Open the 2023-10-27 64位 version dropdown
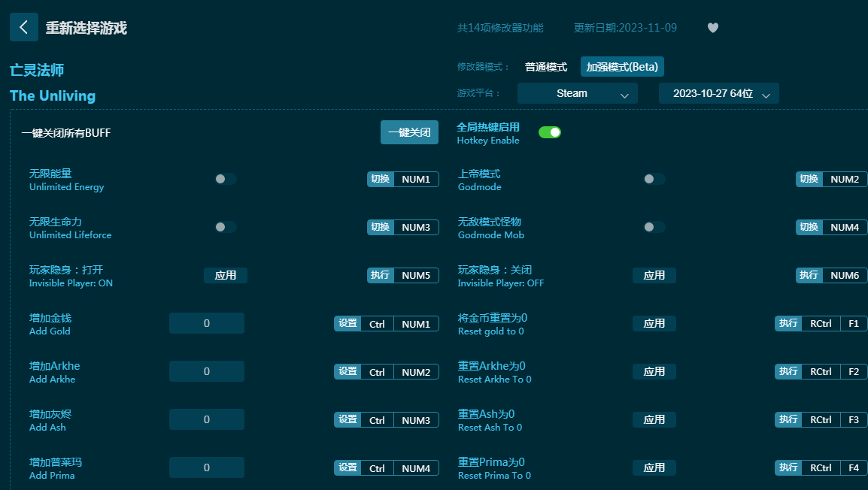This screenshot has height=490, width=868. coord(718,93)
